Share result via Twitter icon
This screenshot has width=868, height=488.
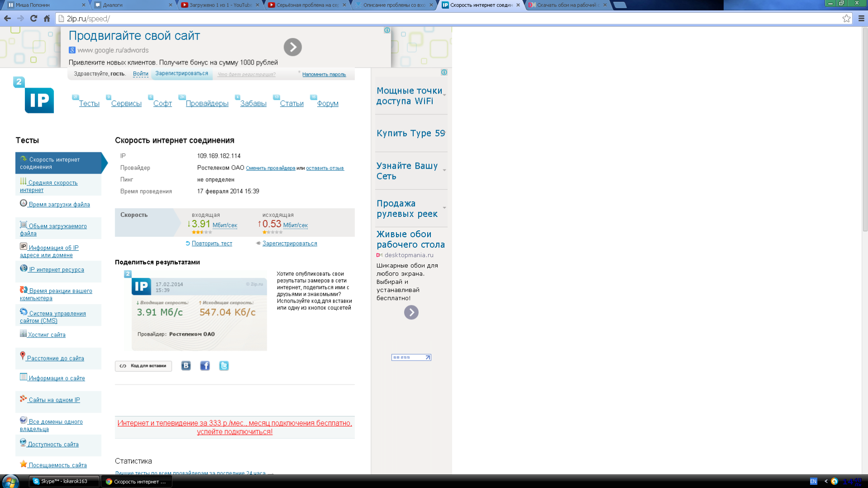[x=224, y=366]
